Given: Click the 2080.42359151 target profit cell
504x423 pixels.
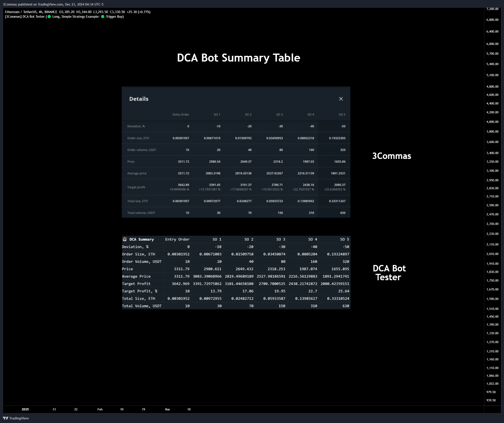Looking at the screenshot, I should [335, 284].
